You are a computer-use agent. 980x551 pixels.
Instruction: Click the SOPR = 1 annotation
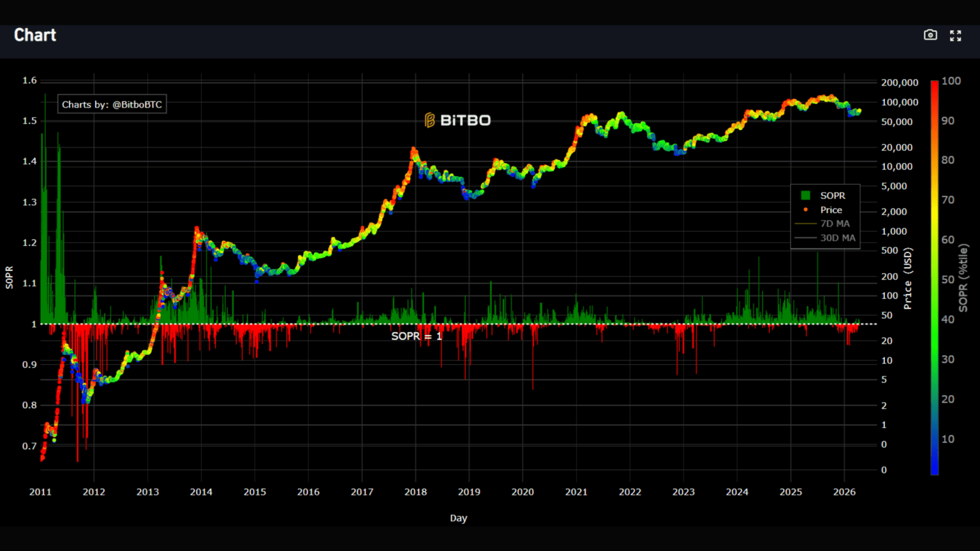[416, 336]
